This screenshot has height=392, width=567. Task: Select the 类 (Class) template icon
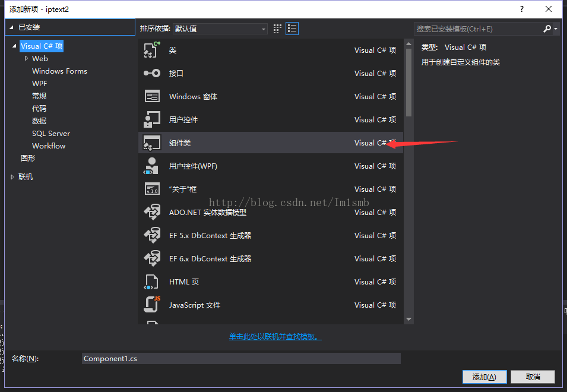tap(152, 50)
